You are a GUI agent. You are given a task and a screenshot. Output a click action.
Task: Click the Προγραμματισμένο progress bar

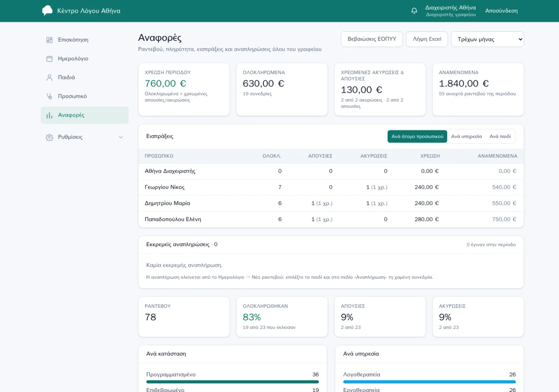click(233, 382)
